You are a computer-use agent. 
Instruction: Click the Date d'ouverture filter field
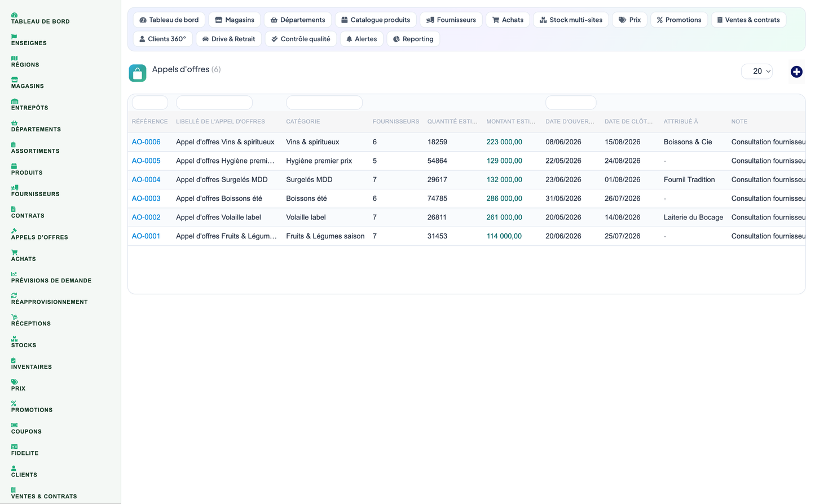571,103
